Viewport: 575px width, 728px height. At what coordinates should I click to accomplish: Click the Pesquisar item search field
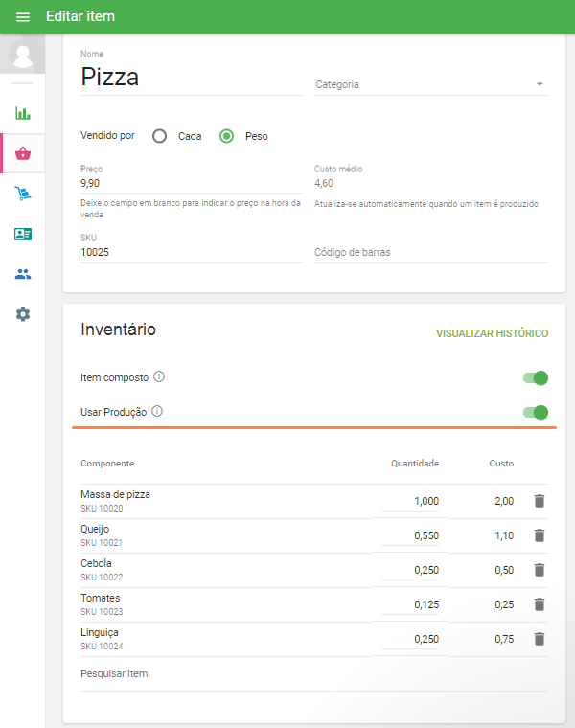(314, 674)
